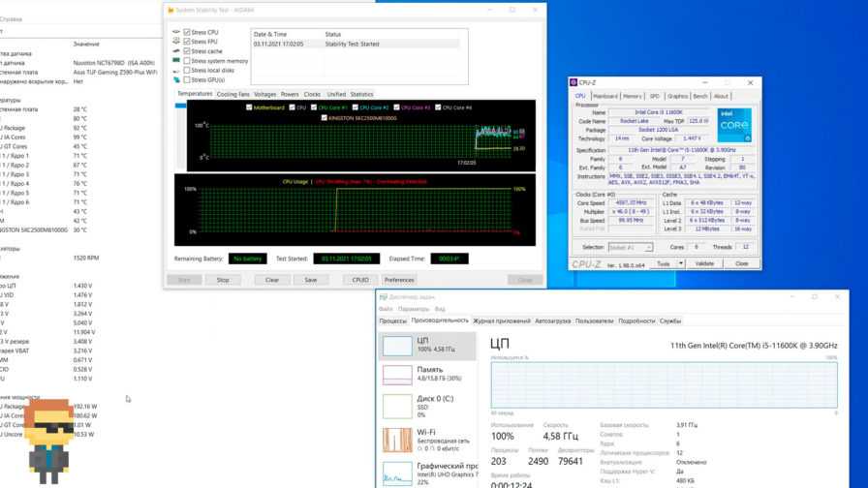Uncheck the Stress CPU checkbox
Viewport: 868px width, 488px height.
187,33
